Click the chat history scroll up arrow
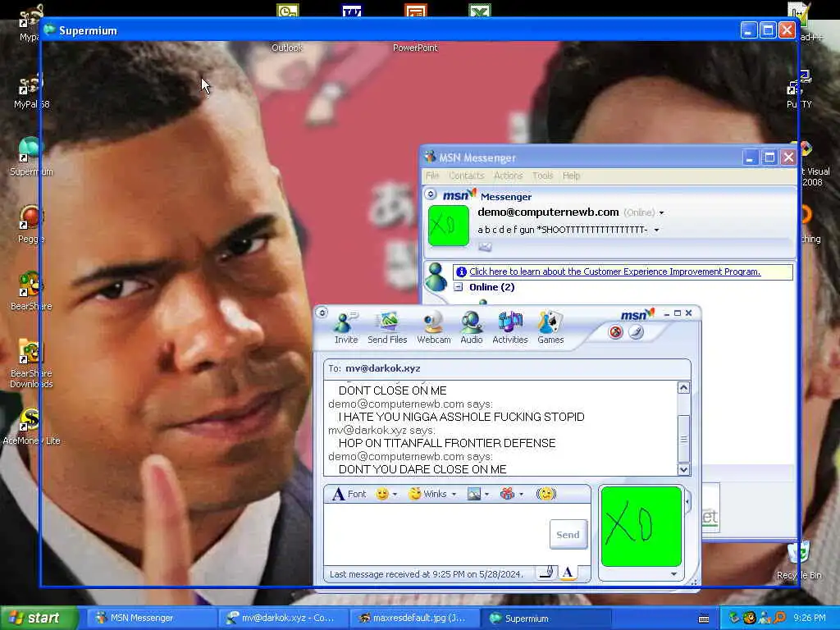The width and height of the screenshot is (840, 630). coord(683,388)
